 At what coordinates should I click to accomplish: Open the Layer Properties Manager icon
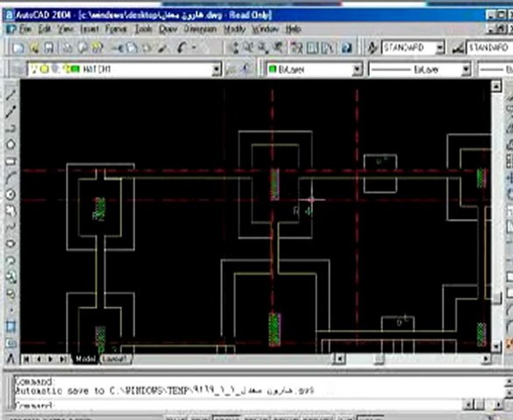tap(18, 69)
